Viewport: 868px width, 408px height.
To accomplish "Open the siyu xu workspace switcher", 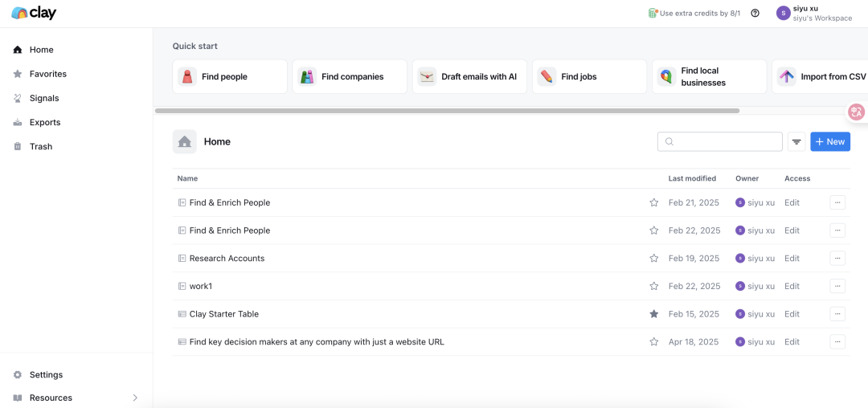I will click(x=813, y=13).
